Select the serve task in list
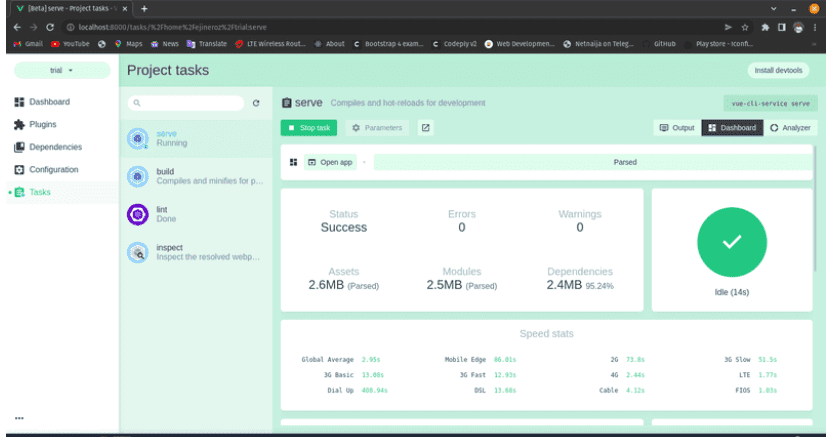The width and height of the screenshot is (833, 437). pyautogui.click(x=196, y=139)
